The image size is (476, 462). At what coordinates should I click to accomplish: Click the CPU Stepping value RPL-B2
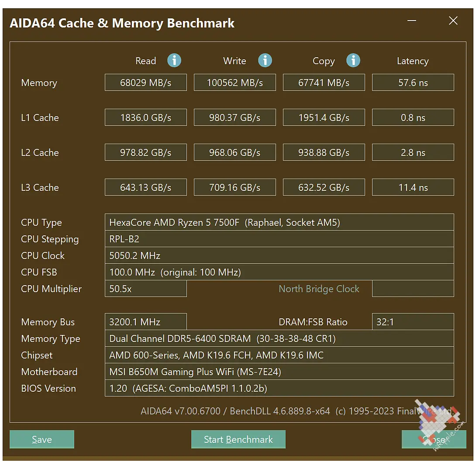[x=279, y=239]
